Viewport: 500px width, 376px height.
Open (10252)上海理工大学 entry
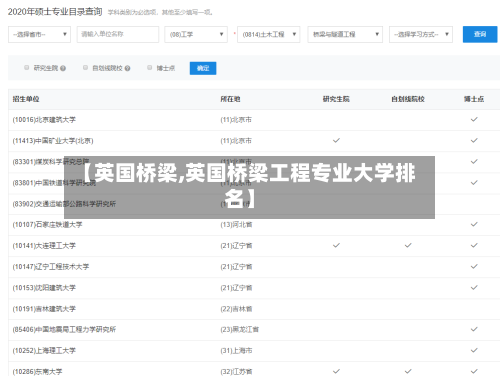44,351
